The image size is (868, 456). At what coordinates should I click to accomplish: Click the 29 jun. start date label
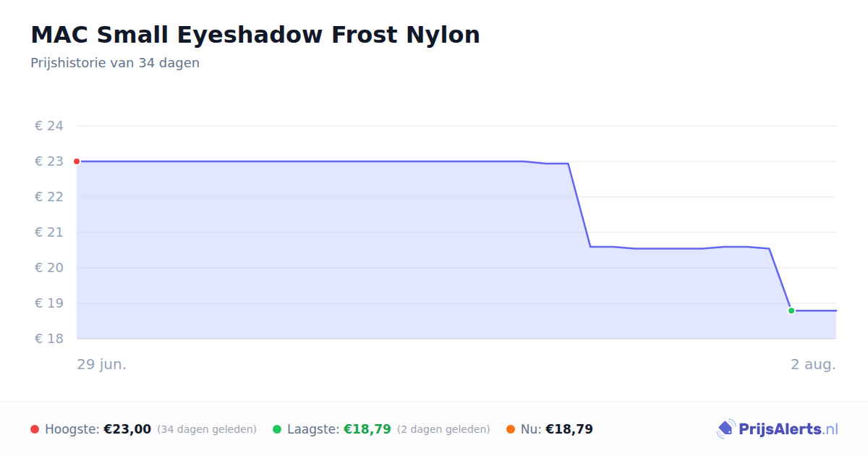pyautogui.click(x=102, y=364)
